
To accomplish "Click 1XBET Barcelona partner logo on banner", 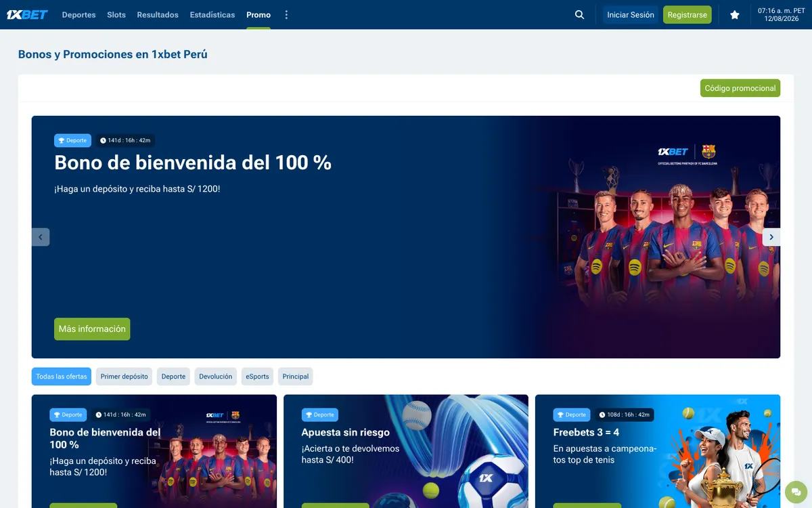I will (x=687, y=154).
